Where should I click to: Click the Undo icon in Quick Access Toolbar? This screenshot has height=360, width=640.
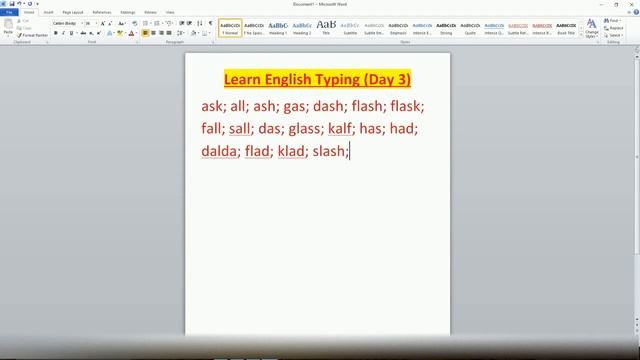coord(19,4)
